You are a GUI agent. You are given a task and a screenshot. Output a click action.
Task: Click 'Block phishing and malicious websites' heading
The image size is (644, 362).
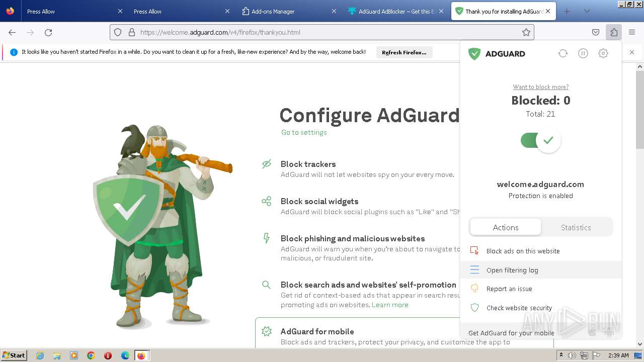pyautogui.click(x=353, y=238)
